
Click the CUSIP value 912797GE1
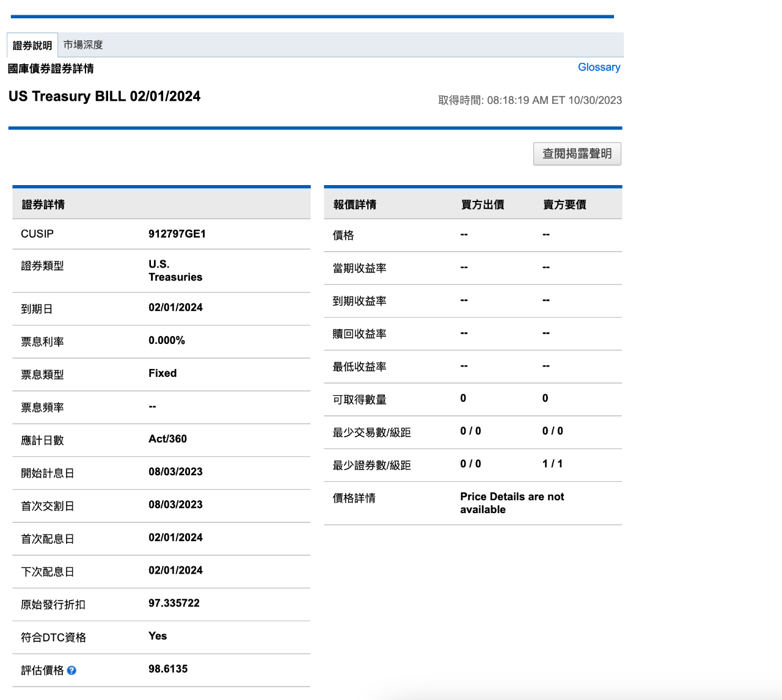tap(177, 233)
